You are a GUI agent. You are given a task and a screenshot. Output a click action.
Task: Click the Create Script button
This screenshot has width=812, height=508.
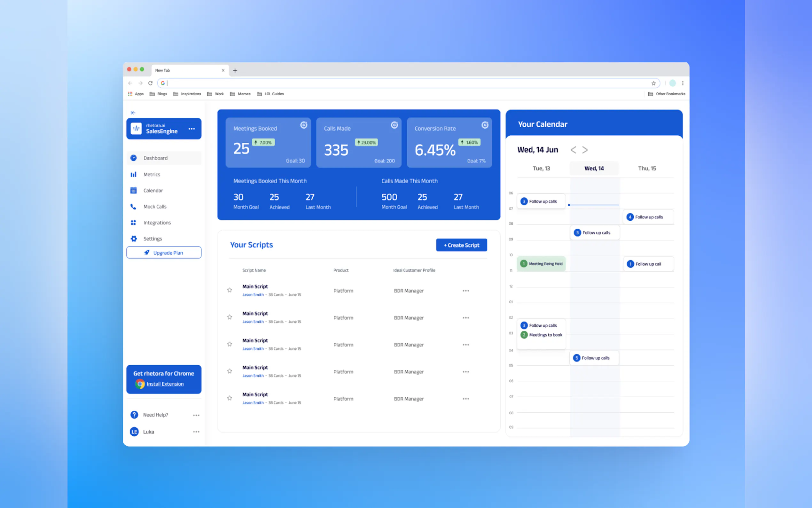[x=461, y=245]
